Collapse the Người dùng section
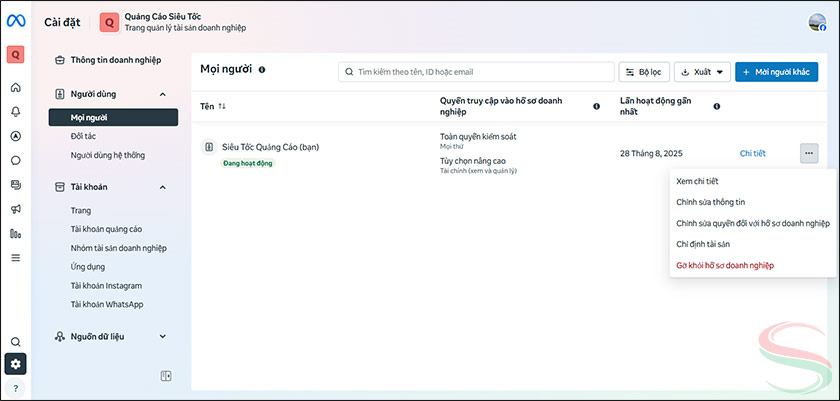The width and height of the screenshot is (840, 401). (162, 94)
